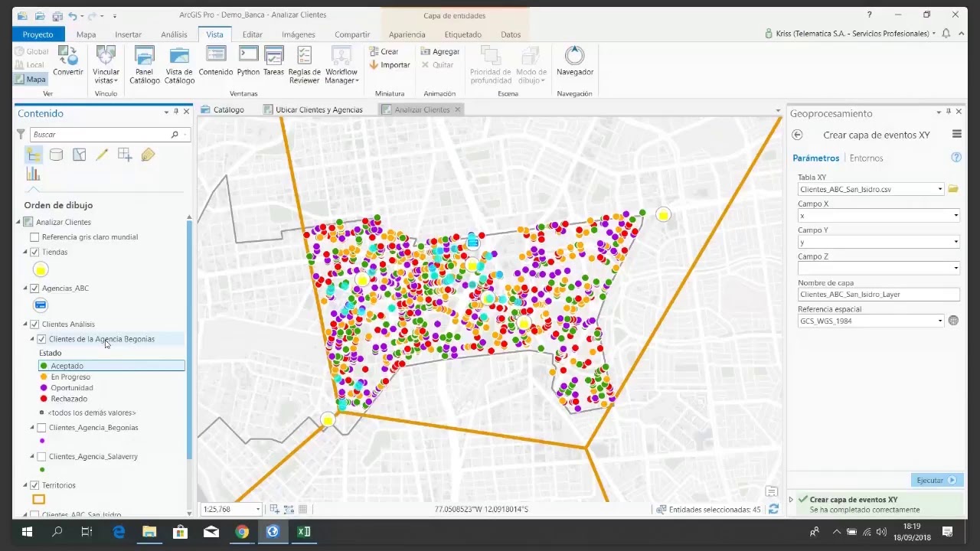Open Reglas de Reviewer
The height and width of the screenshot is (551, 980).
tap(304, 64)
